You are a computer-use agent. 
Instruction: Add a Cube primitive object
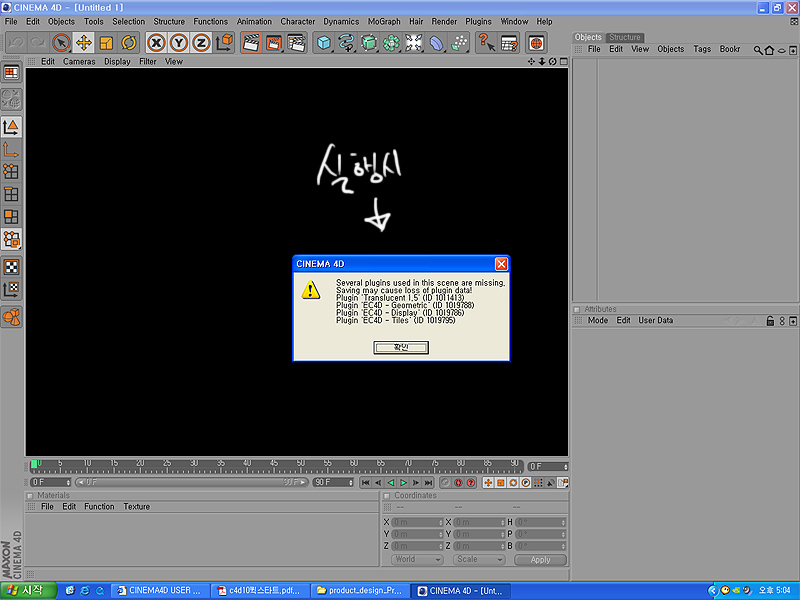[x=324, y=43]
